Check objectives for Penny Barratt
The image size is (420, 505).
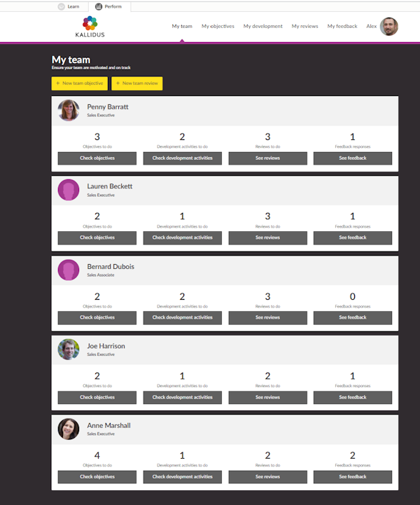[x=97, y=158]
